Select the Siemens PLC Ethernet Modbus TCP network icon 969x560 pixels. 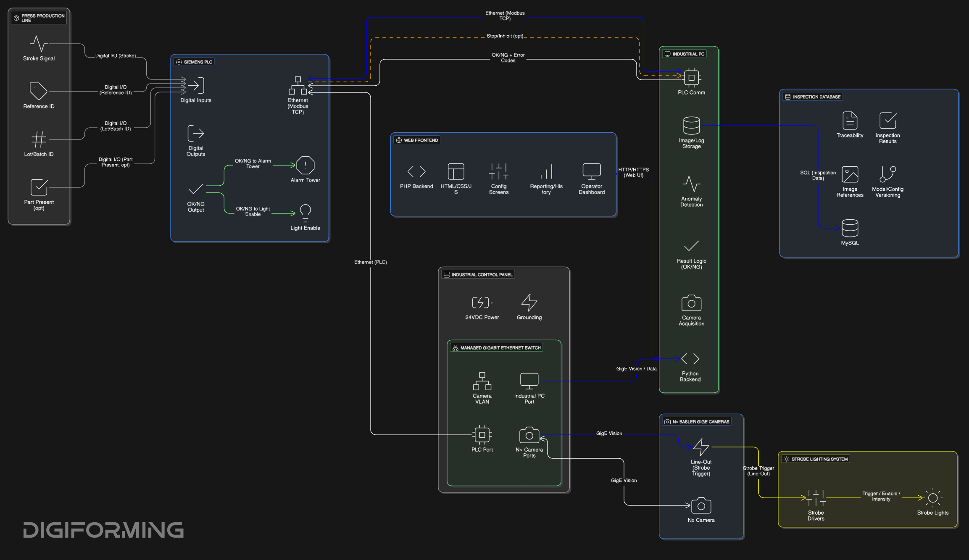pyautogui.click(x=298, y=86)
